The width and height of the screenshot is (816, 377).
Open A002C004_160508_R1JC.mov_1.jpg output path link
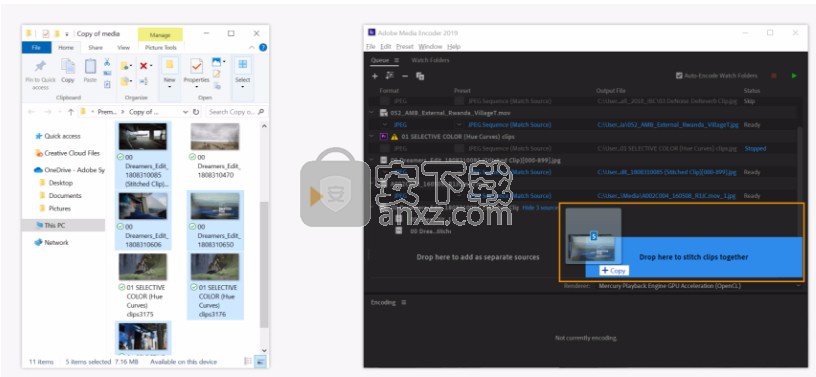pyautogui.click(x=667, y=196)
